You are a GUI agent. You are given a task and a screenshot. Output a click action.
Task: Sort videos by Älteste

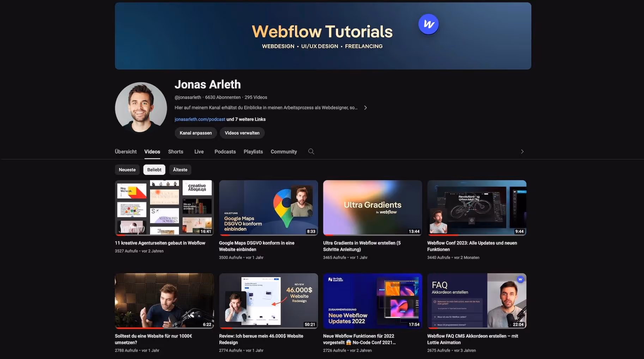coord(180,170)
